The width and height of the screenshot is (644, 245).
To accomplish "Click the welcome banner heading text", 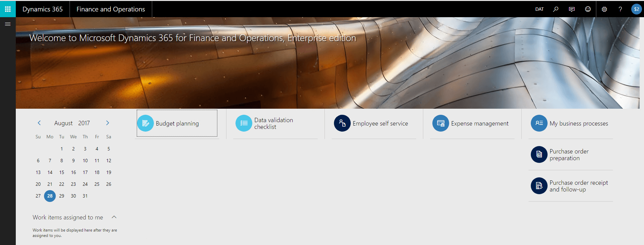I will pos(192,38).
